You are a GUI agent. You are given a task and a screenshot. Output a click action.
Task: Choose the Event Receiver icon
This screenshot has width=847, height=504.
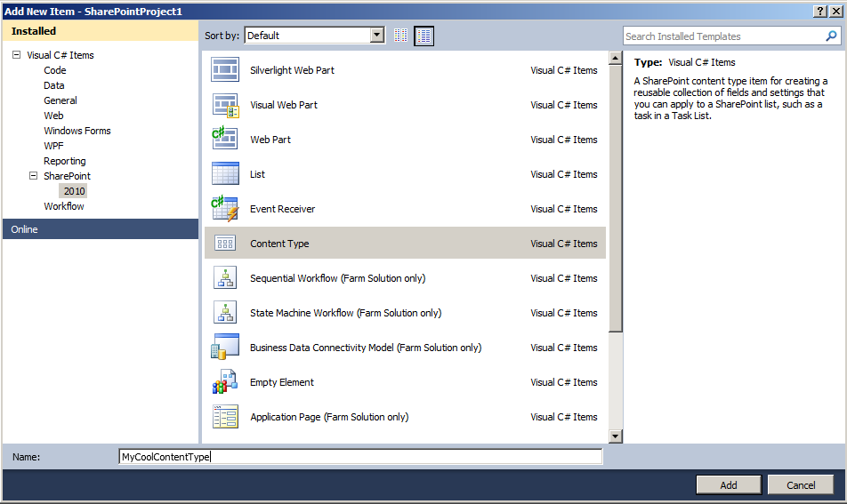225,209
